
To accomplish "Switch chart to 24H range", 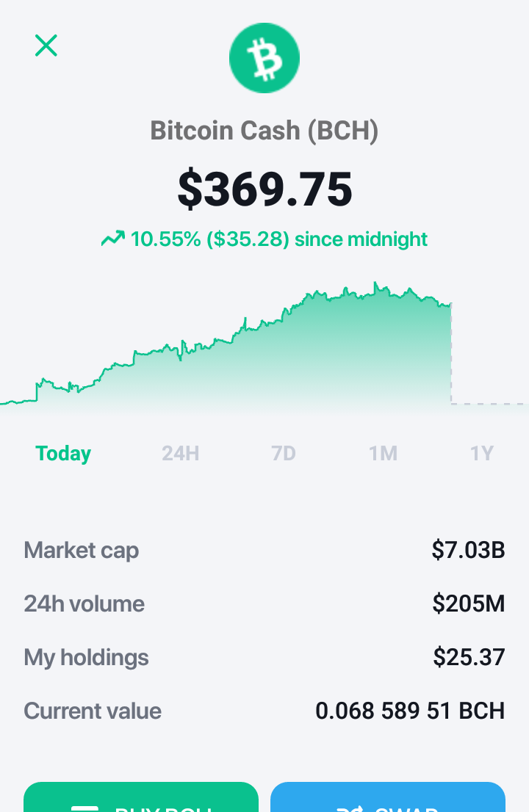I will 180,453.
